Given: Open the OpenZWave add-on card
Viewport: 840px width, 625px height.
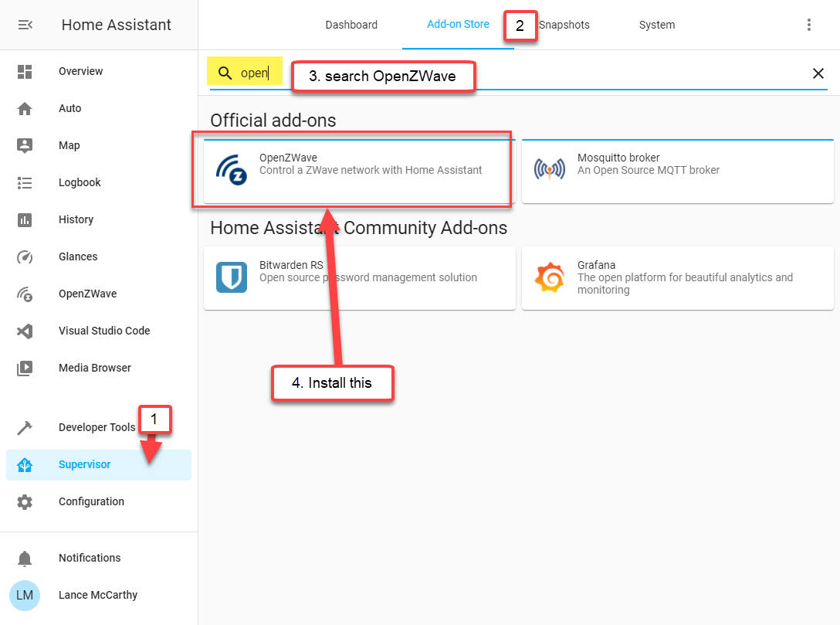Looking at the screenshot, I should (359, 171).
